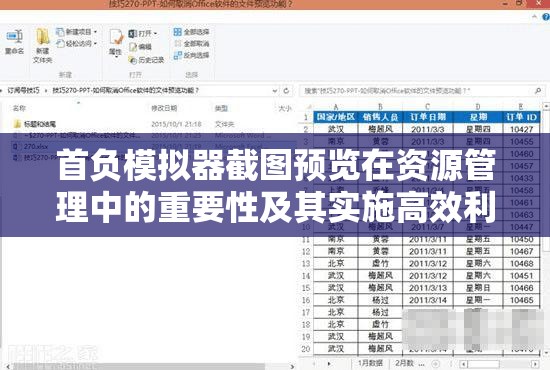Click the refresh button beside address bar
This screenshot has height=370, width=550.
point(286,90)
